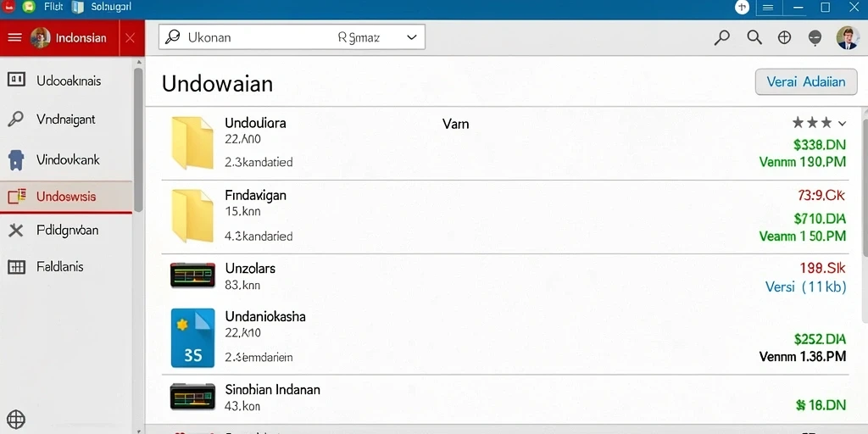Select Vndnaigant in the sidebar
The image size is (868, 434).
coord(66,119)
